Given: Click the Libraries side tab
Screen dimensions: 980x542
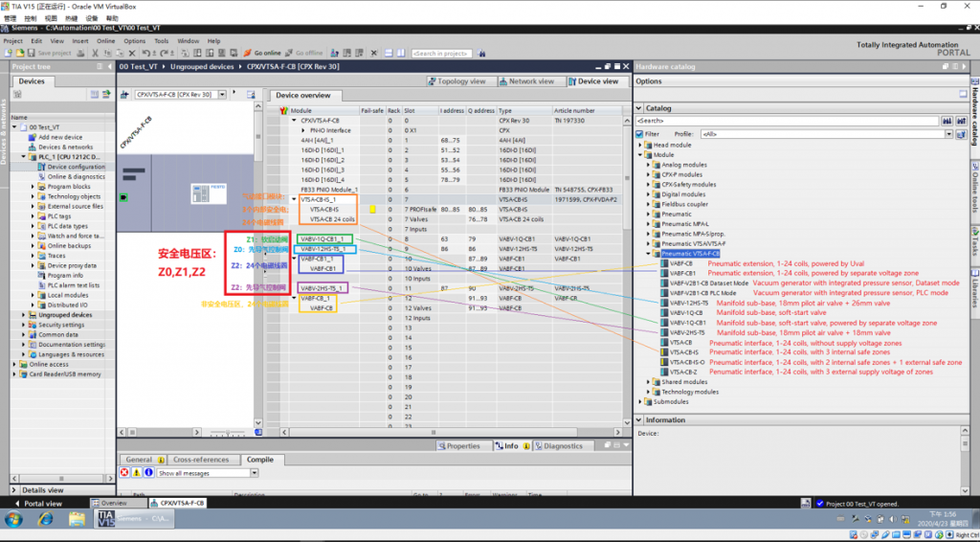Looking at the screenshot, I should tap(974, 289).
